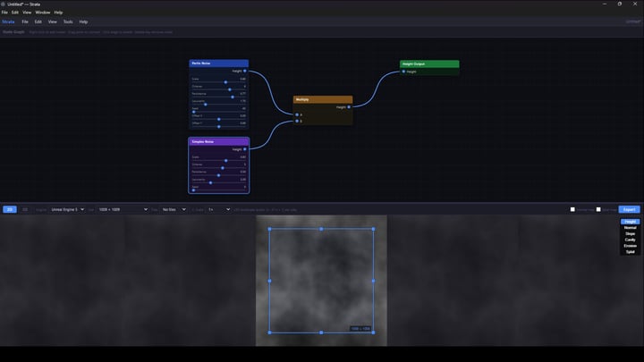The height and width of the screenshot is (362, 644).
Task: Click the Simplex Noise Height output port
Action: click(245, 149)
